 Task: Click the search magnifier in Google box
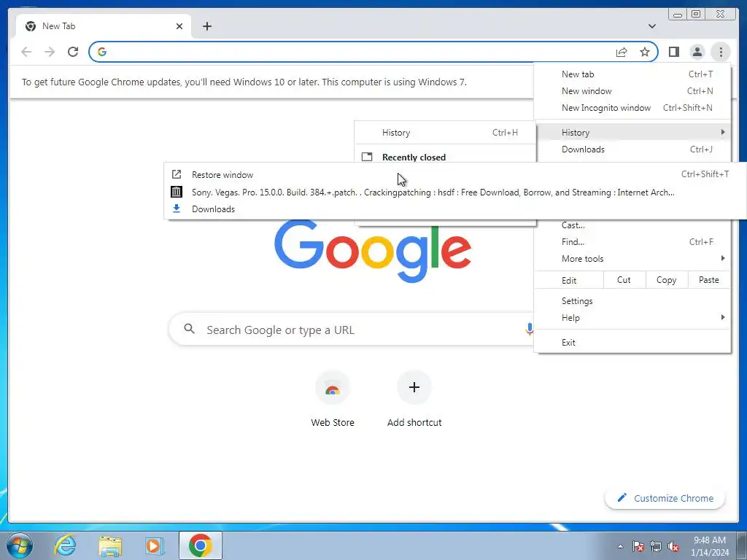click(x=190, y=329)
